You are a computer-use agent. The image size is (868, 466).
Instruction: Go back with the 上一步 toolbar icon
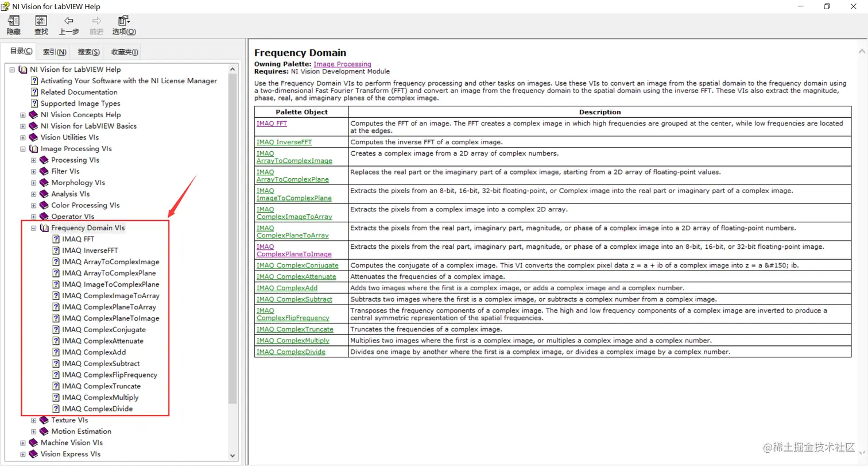pyautogui.click(x=69, y=21)
